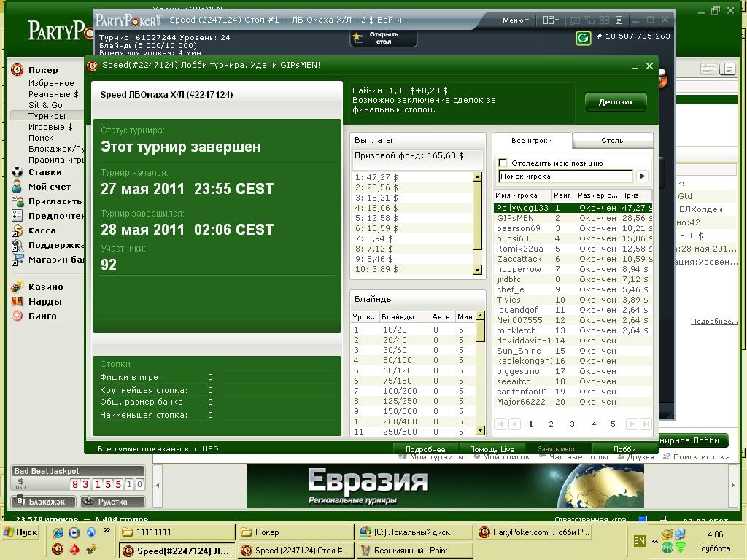Click the Internet Explorer quick launch icon

58,532
